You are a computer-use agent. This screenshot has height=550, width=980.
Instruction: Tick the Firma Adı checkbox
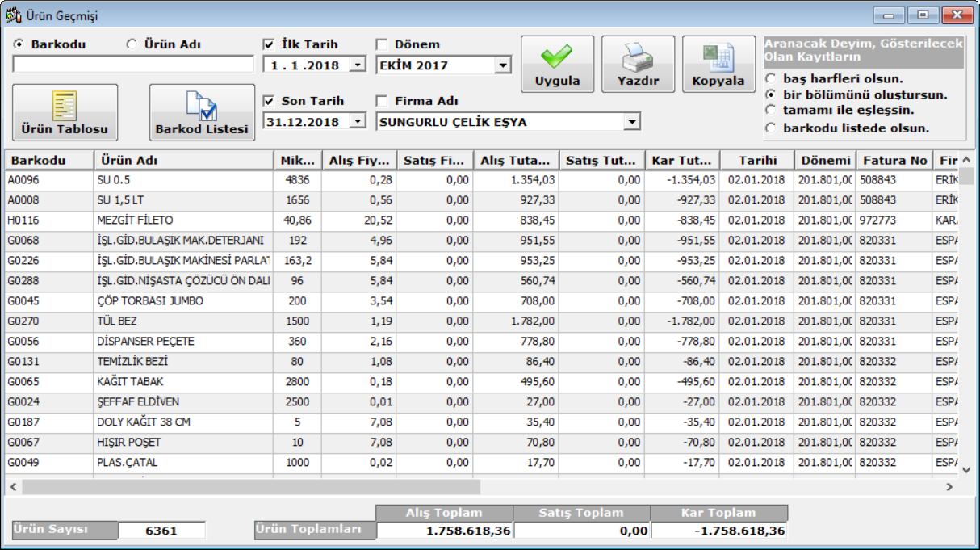pyautogui.click(x=383, y=101)
